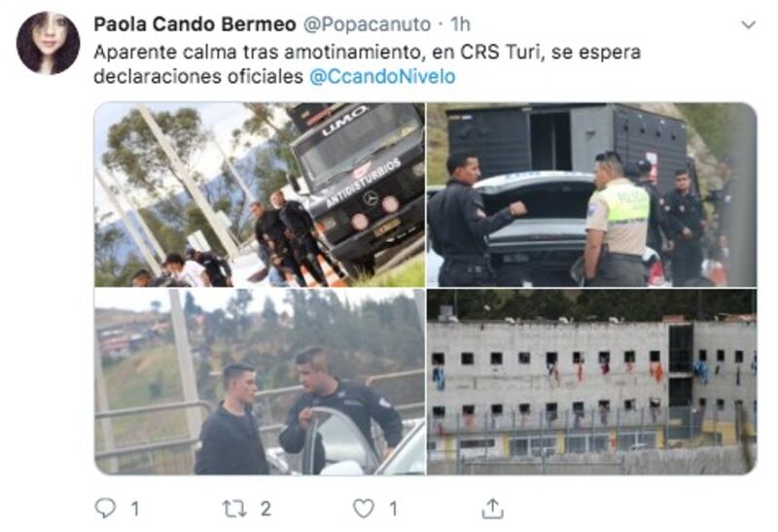Open the UMO antidisturbios truck photo

(260, 195)
